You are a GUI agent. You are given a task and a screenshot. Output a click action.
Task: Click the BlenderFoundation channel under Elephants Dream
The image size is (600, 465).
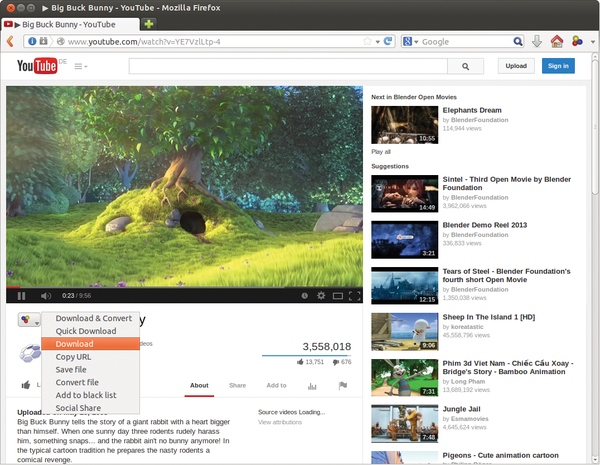[479, 120]
